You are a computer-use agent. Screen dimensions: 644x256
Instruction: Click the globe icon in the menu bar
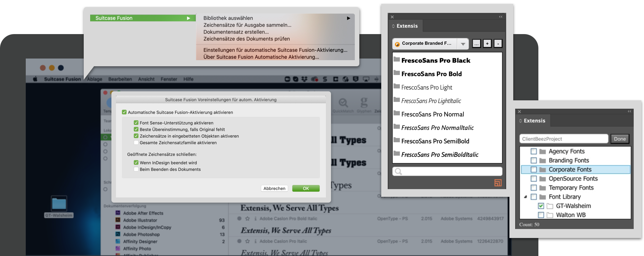point(346,79)
